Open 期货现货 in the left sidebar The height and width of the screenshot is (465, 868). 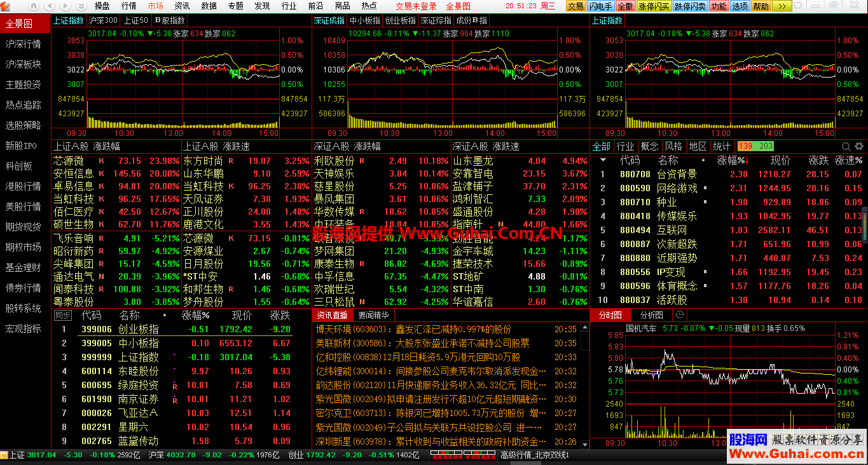24,227
